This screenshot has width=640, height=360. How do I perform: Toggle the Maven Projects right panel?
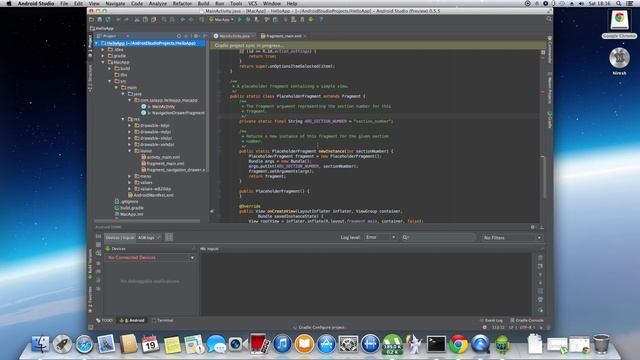pyautogui.click(x=549, y=89)
